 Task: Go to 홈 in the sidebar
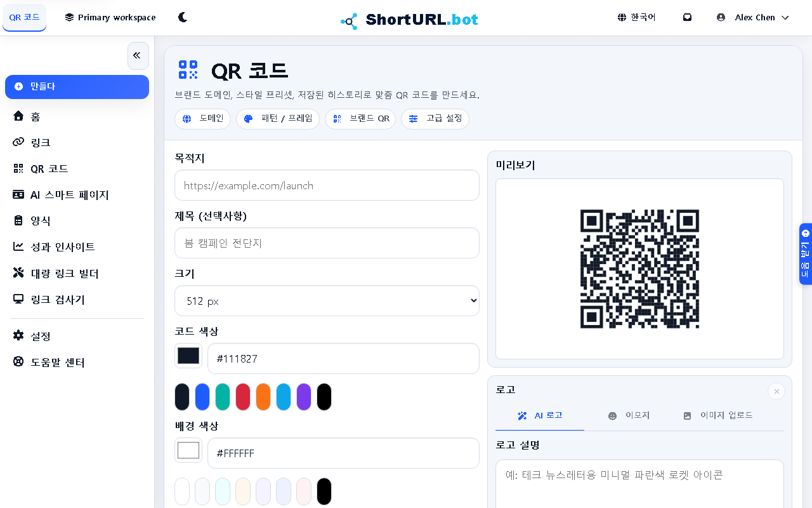pos(77,116)
